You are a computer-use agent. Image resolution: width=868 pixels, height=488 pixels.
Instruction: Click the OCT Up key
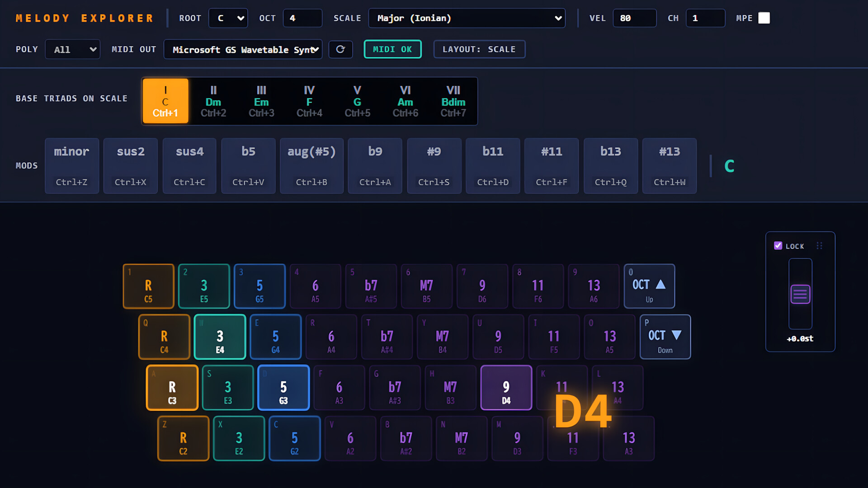[x=649, y=286]
